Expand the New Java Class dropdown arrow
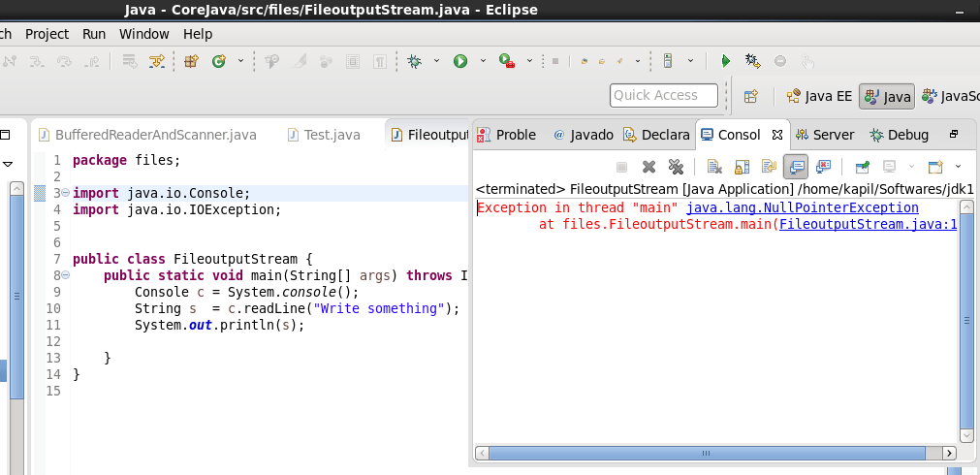 [x=240, y=61]
